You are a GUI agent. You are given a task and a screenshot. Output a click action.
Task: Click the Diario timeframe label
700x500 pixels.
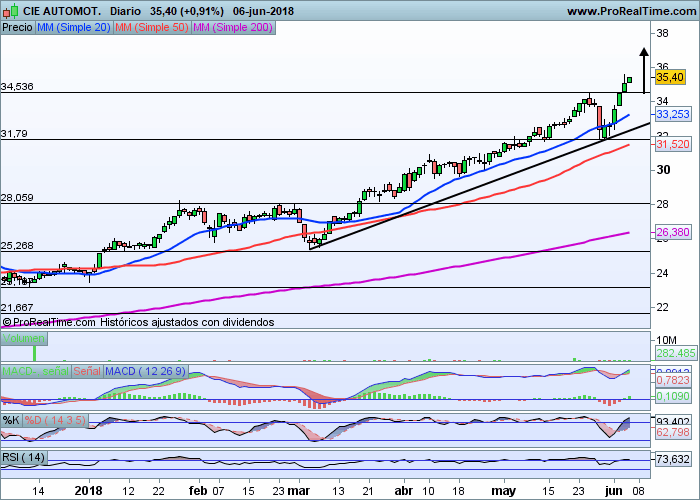[125, 11]
